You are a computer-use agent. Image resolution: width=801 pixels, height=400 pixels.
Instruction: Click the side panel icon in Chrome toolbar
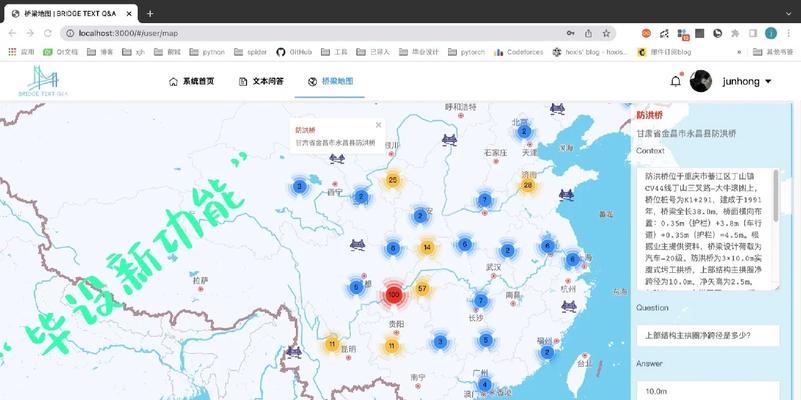753,33
